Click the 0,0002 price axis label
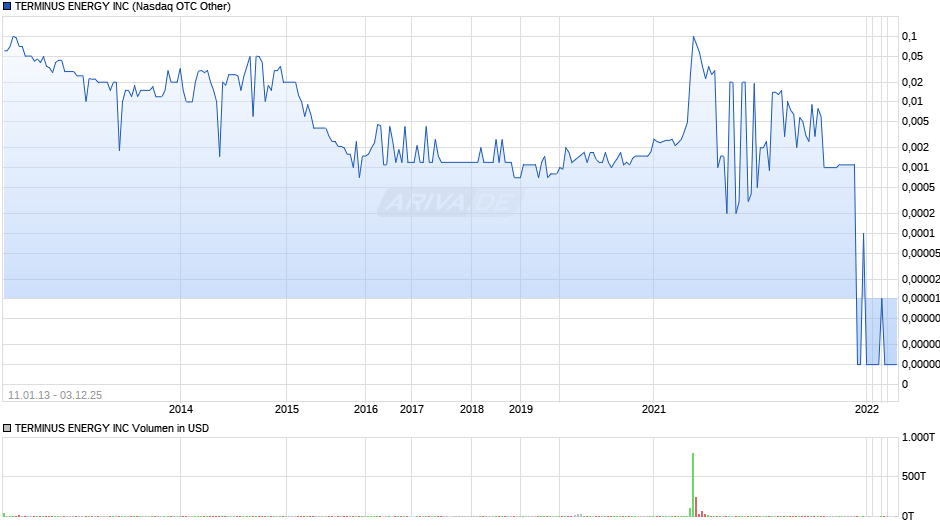The width and height of the screenshot is (940, 526). point(918,214)
